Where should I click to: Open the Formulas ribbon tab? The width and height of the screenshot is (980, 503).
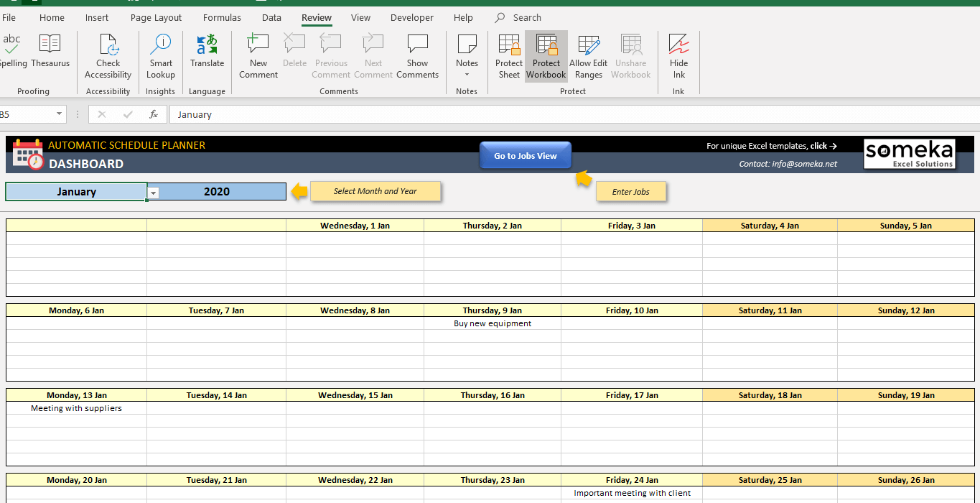point(222,17)
